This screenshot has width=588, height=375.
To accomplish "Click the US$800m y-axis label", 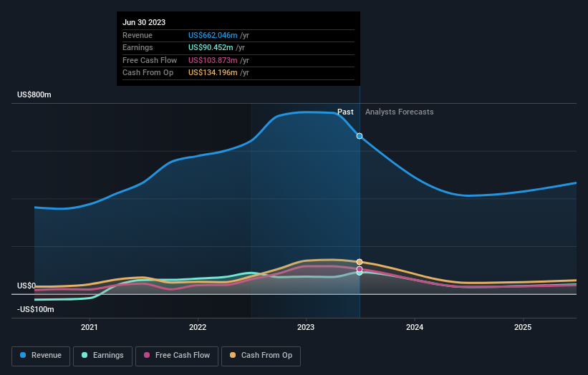I will tap(34, 94).
